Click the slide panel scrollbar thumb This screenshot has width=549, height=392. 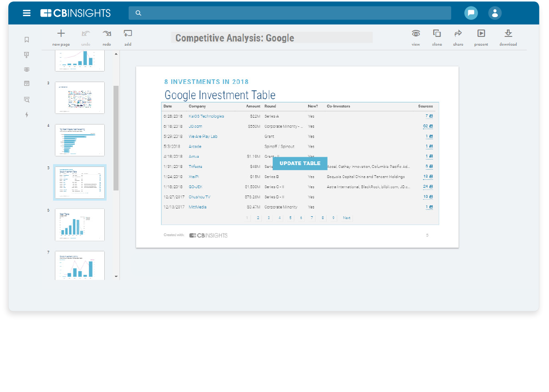[x=116, y=138]
